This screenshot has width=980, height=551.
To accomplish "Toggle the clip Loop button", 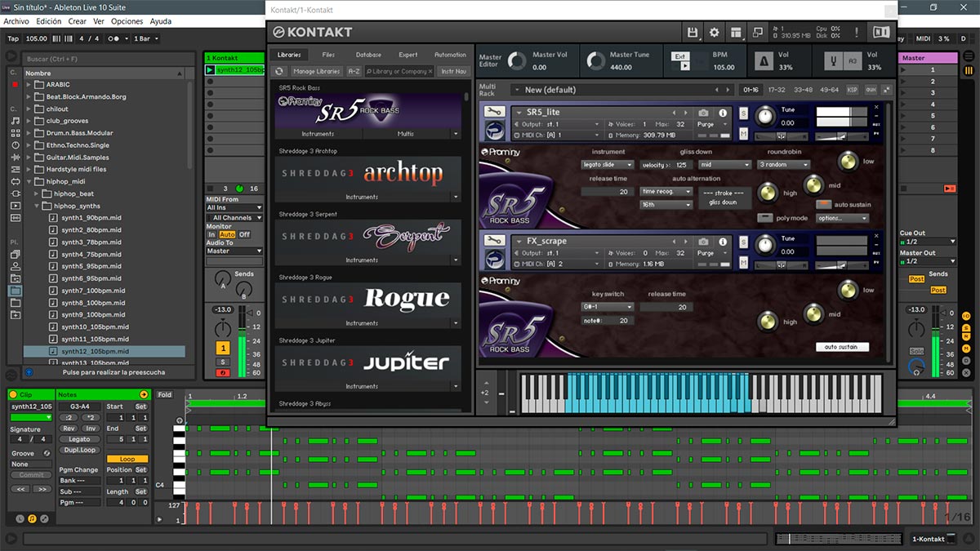I will point(127,459).
